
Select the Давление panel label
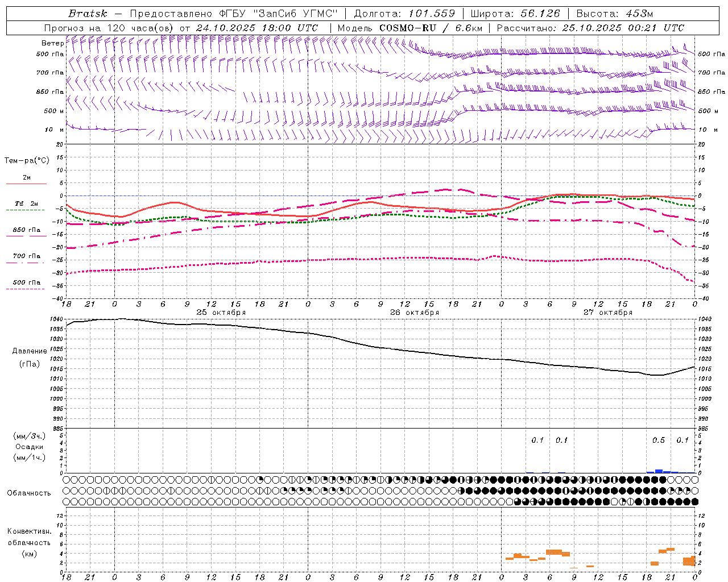(x=30, y=351)
